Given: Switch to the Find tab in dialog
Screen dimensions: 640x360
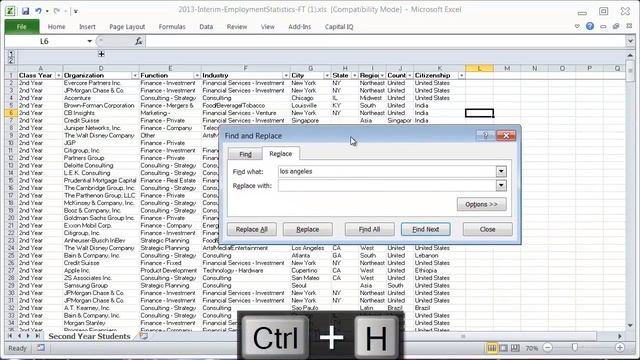Looking at the screenshot, I should [x=245, y=154].
